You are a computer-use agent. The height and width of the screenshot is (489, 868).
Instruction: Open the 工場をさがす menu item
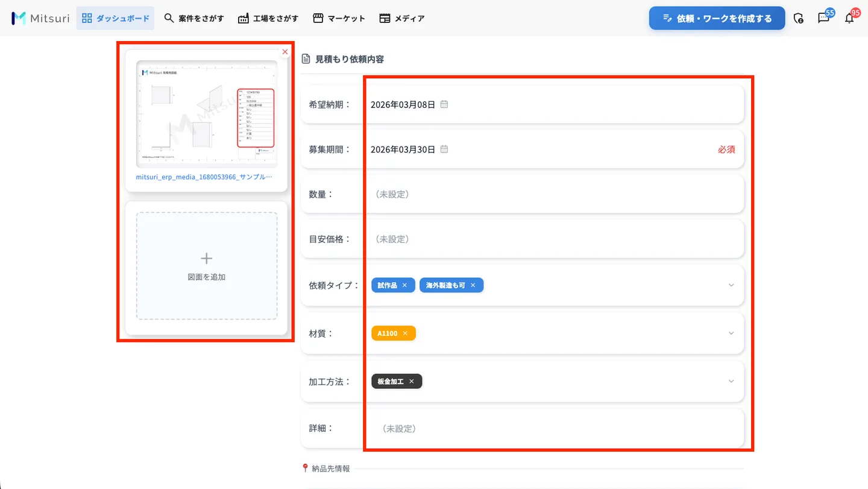click(268, 18)
